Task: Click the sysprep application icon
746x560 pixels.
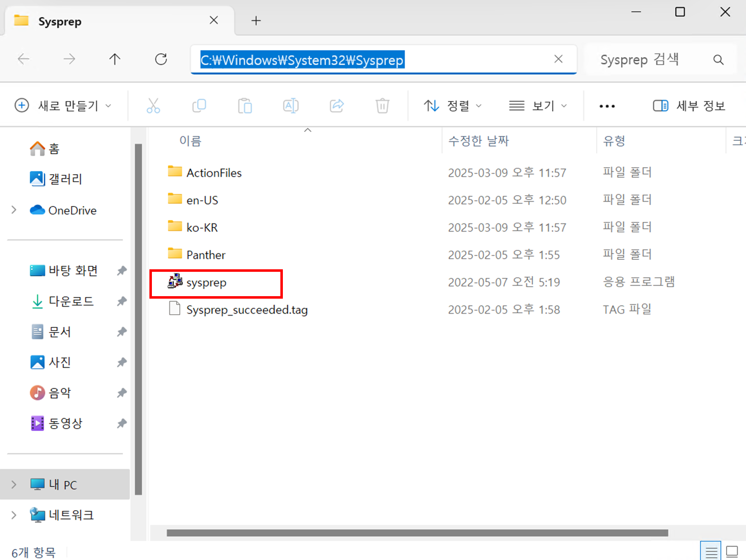Action: [175, 281]
